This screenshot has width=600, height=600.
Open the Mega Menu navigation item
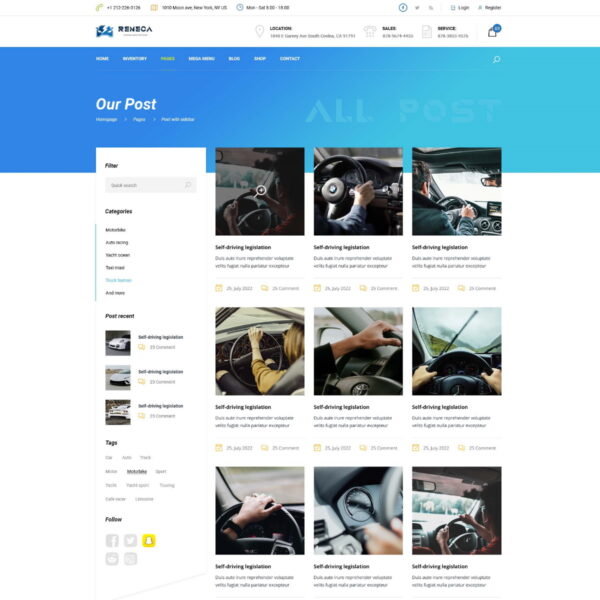(x=202, y=59)
